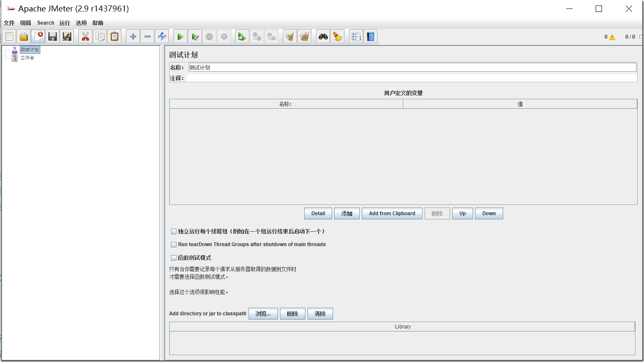
Task: Toggle 函数测试模式 checkbox
Action: click(x=174, y=258)
